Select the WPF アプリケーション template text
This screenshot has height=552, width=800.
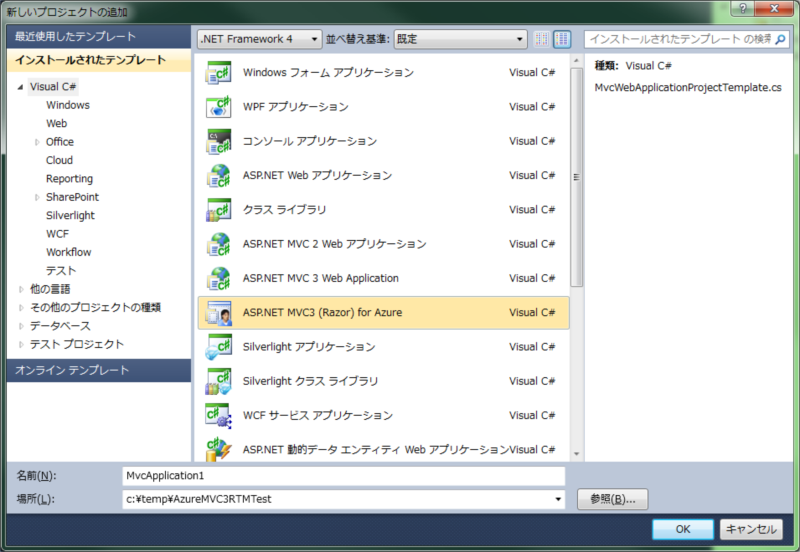[x=296, y=107]
